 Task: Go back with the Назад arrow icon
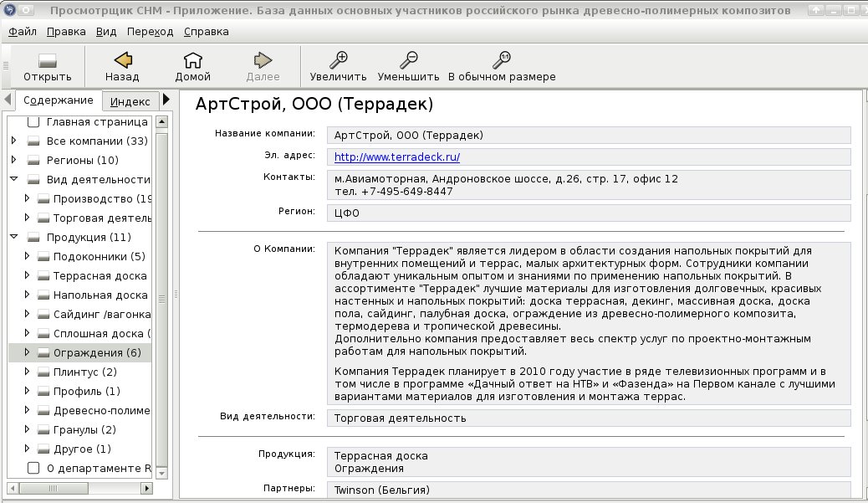pyautogui.click(x=122, y=59)
